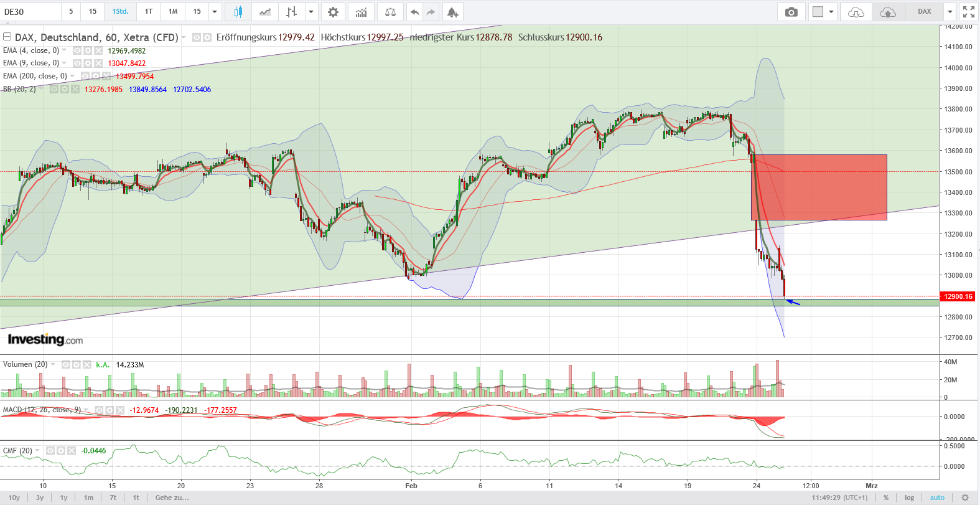Save chart layout to cloud
Image resolution: width=980 pixels, height=505 pixels.
(888, 12)
